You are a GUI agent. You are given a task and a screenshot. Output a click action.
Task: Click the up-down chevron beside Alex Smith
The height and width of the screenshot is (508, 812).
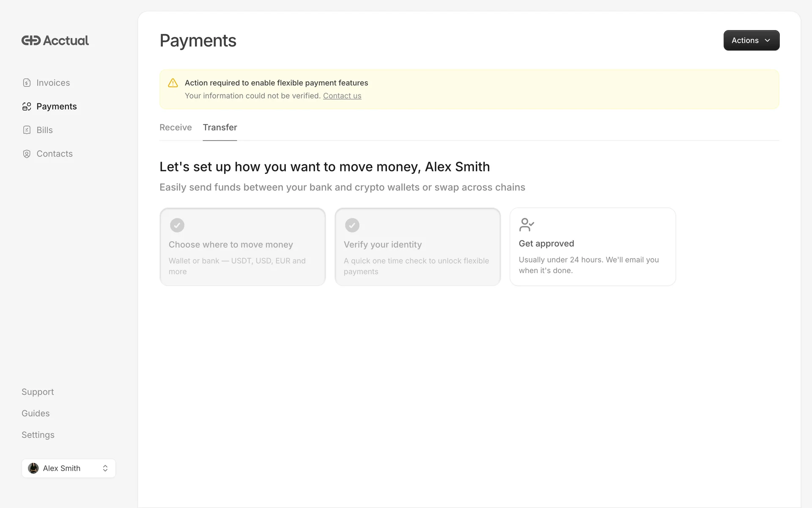tap(105, 468)
